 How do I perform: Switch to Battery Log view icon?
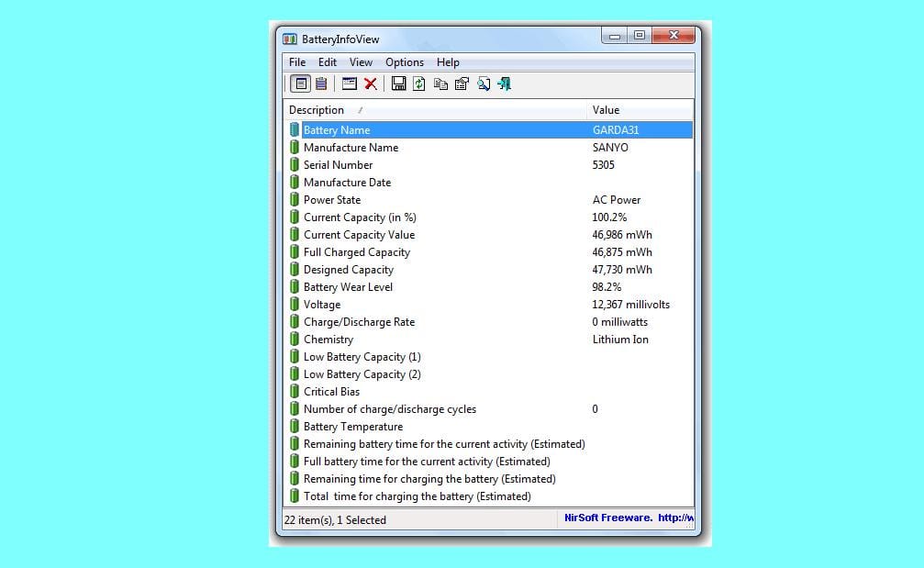[x=321, y=84]
